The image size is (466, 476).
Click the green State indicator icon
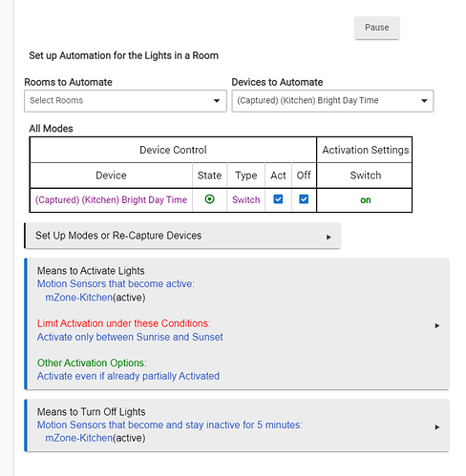209,199
